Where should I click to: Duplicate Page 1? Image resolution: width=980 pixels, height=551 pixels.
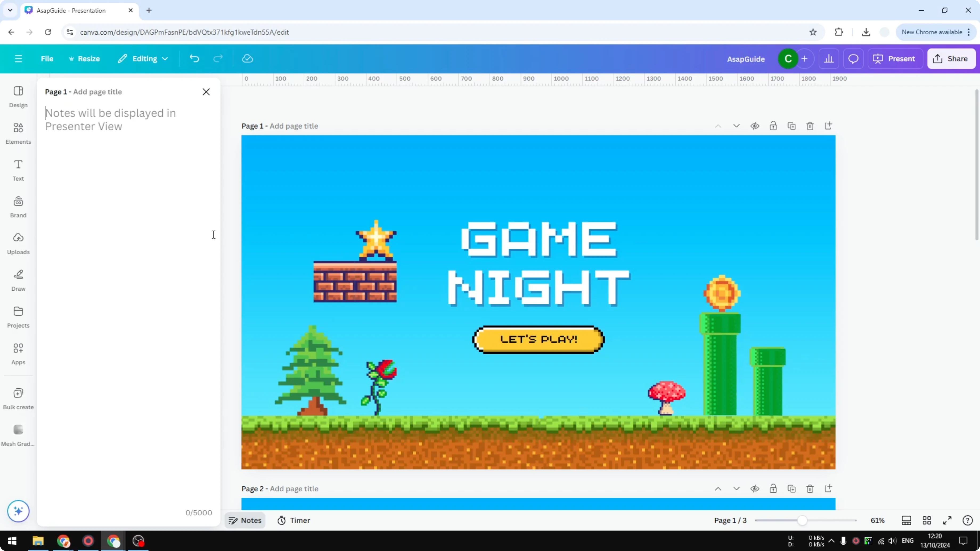(x=792, y=126)
